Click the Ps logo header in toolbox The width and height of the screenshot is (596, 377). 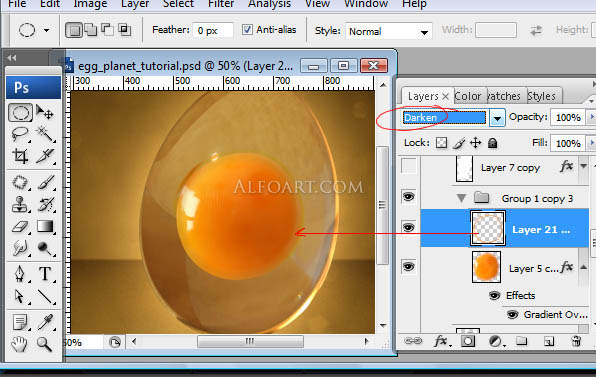[33, 87]
